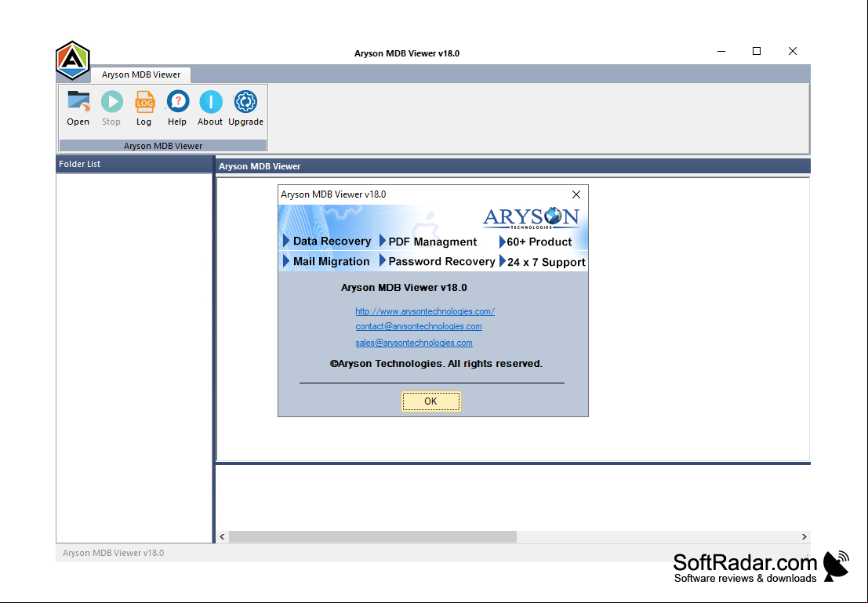
Task: Click the Folder List panel header
Action: click(x=134, y=164)
